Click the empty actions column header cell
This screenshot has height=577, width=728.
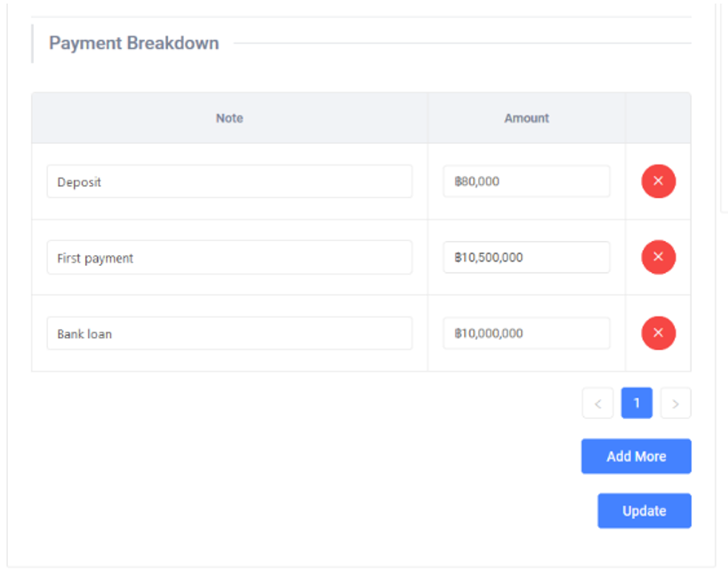658,118
